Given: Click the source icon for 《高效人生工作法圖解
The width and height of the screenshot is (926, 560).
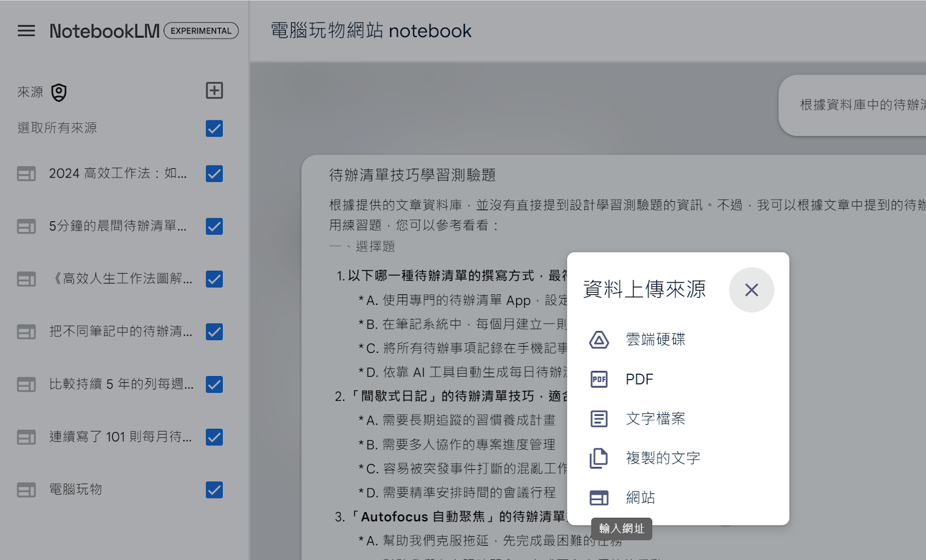Looking at the screenshot, I should click(26, 279).
